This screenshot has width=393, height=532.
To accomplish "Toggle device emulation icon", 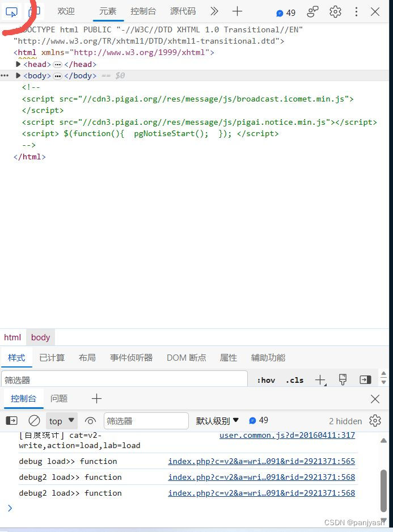I will pos(34,11).
